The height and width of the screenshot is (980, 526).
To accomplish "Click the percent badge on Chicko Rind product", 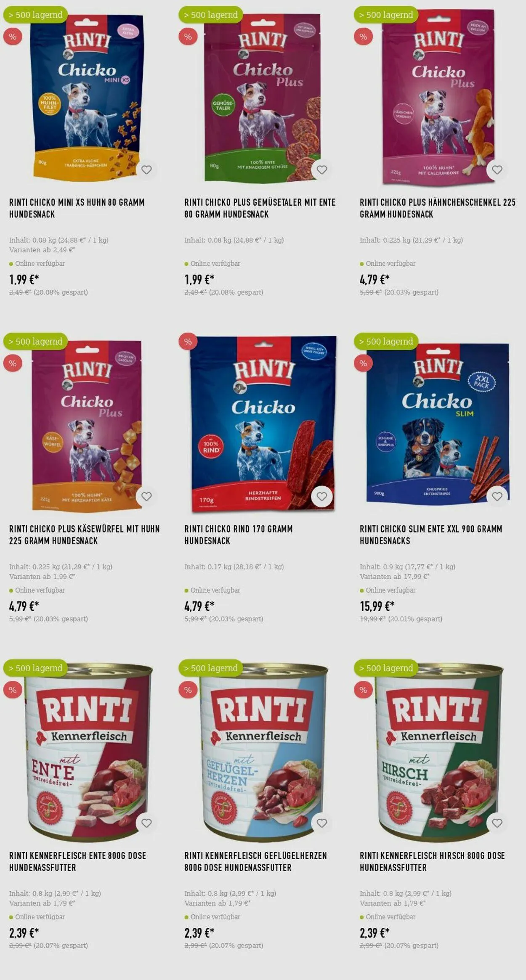I will coord(188,342).
